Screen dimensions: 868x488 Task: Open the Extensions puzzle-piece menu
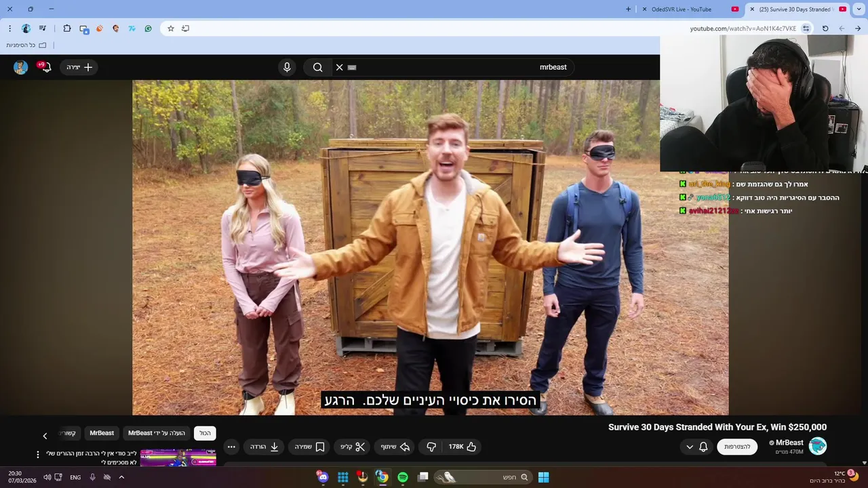click(67, 28)
